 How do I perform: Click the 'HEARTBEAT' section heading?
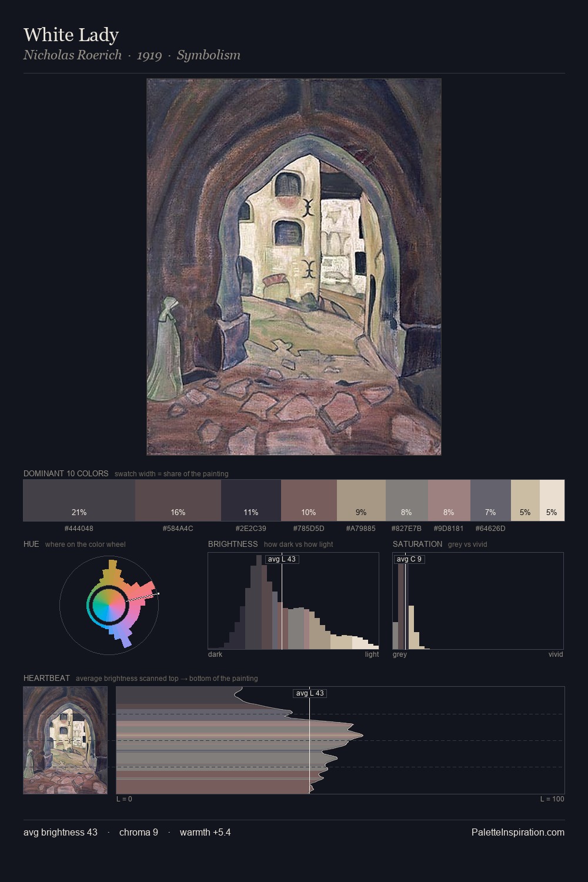click(x=46, y=678)
